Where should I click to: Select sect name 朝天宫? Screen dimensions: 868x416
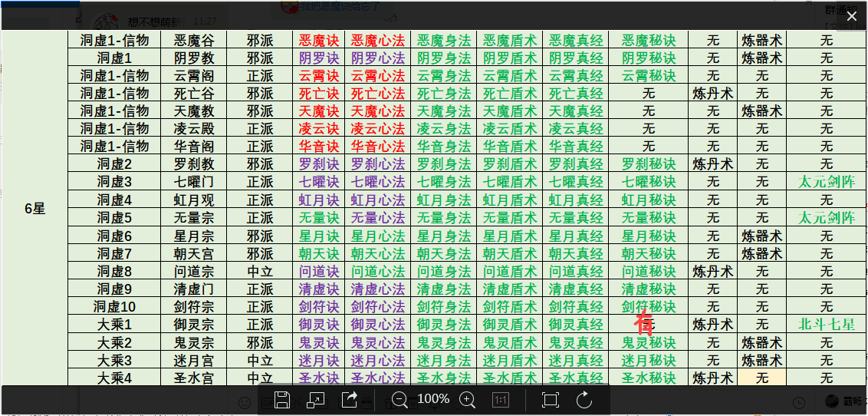(193, 253)
